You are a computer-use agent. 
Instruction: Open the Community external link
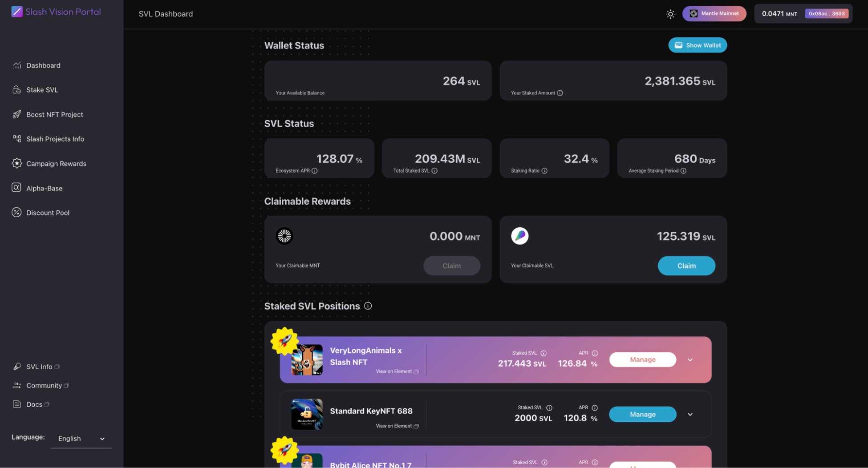(x=48, y=385)
